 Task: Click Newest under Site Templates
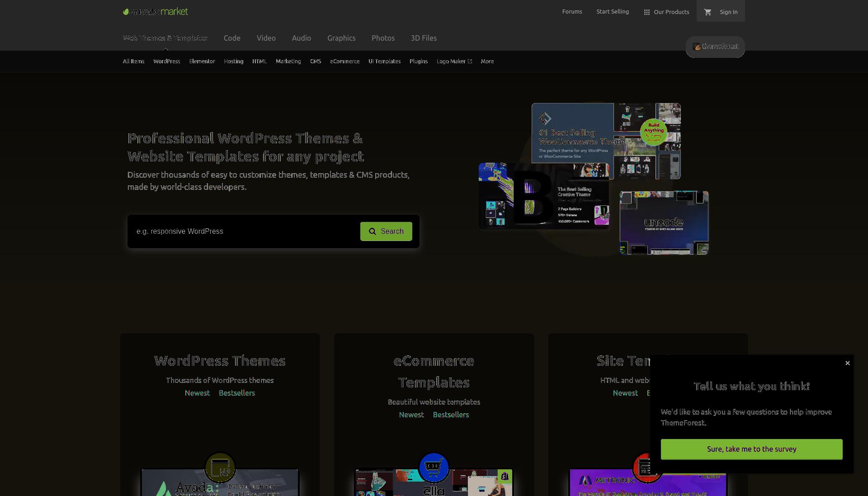(x=625, y=393)
